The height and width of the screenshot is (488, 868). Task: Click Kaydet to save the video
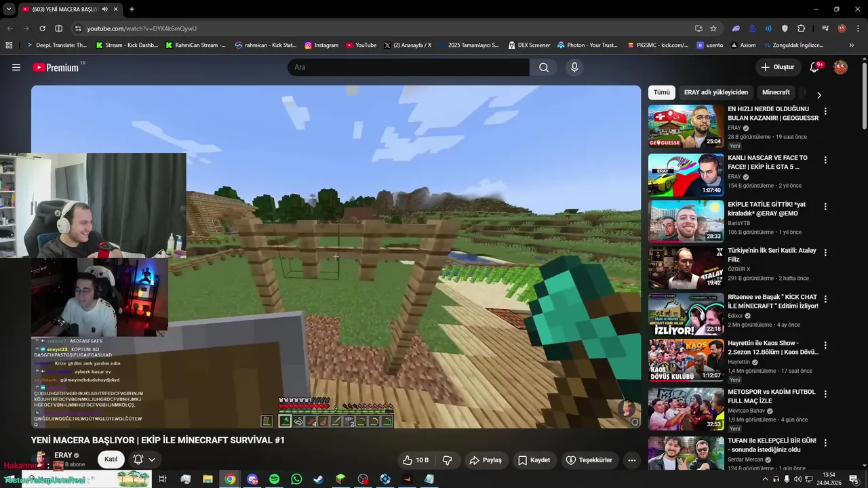(534, 460)
